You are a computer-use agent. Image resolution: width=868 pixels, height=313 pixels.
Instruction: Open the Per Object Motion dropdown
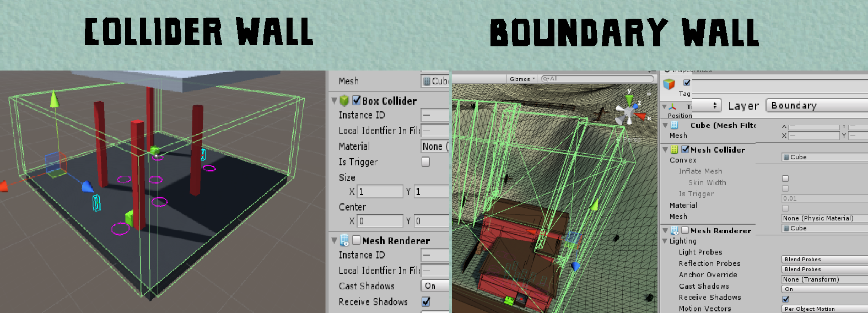point(824,309)
